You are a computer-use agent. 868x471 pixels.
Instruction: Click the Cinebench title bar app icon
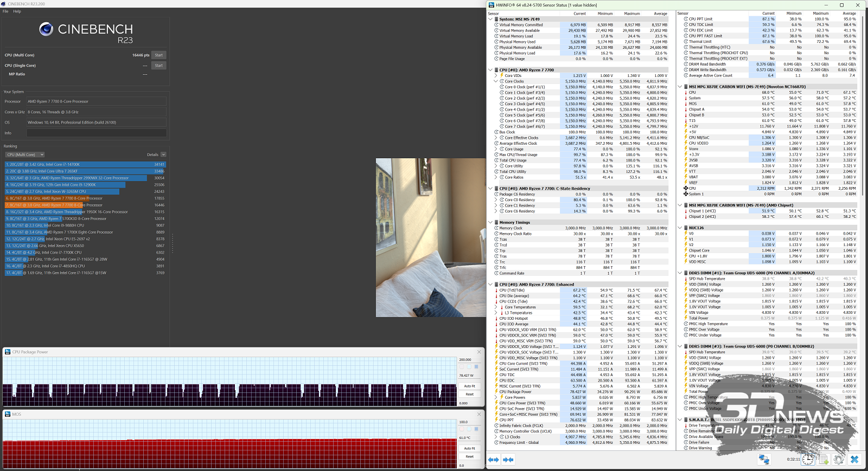tap(4, 4)
